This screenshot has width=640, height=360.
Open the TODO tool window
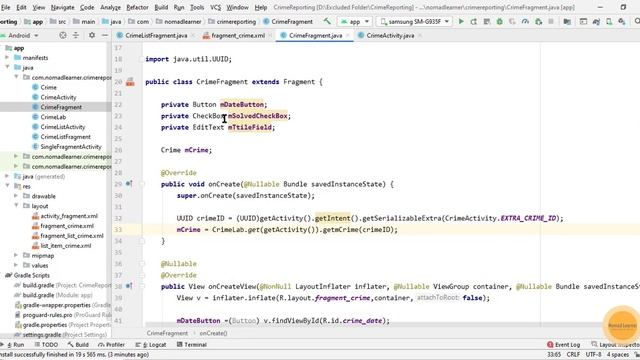click(46, 345)
